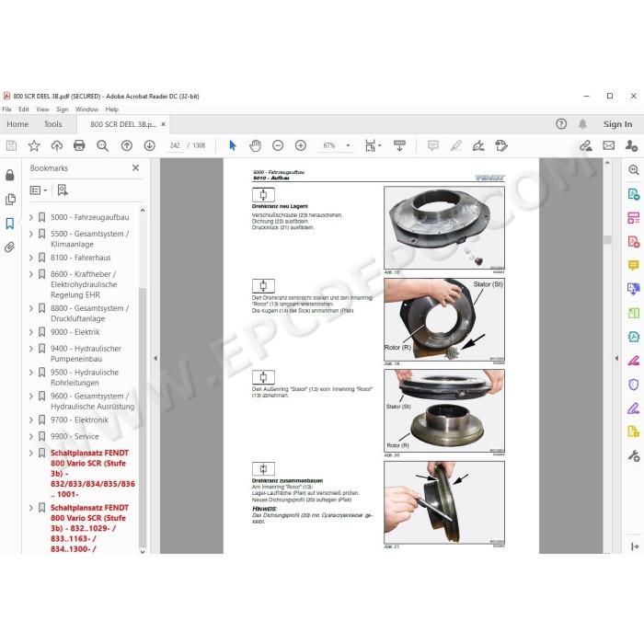Switch to the Tools tab
The height and width of the screenshot is (644, 644).
[x=53, y=124]
